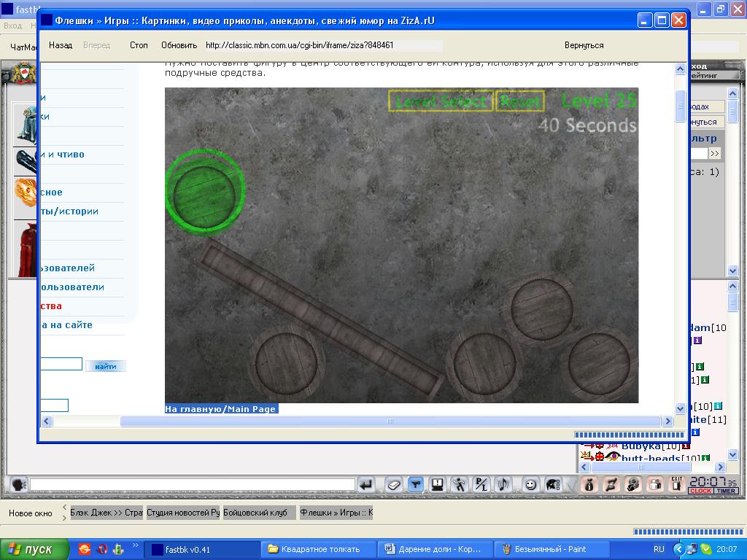Screen dimensions: 747x560
Task: Click the info icon next to butt-heads
Action: click(x=705, y=458)
